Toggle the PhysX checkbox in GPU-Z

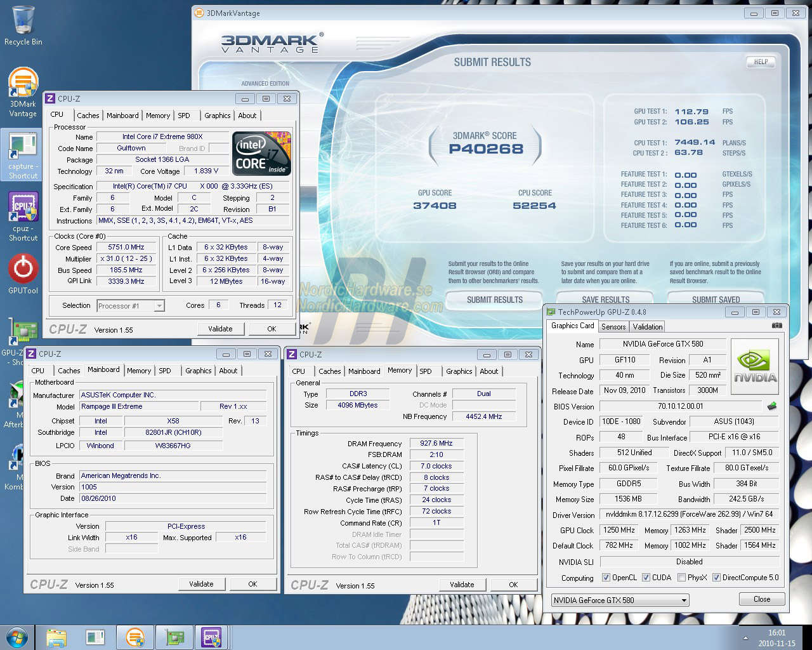681,578
